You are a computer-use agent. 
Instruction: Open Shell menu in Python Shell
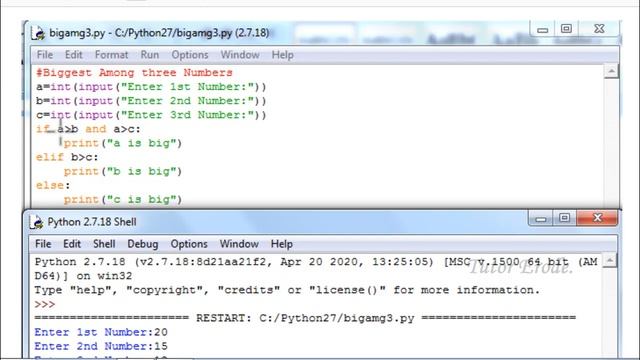pyautogui.click(x=104, y=244)
